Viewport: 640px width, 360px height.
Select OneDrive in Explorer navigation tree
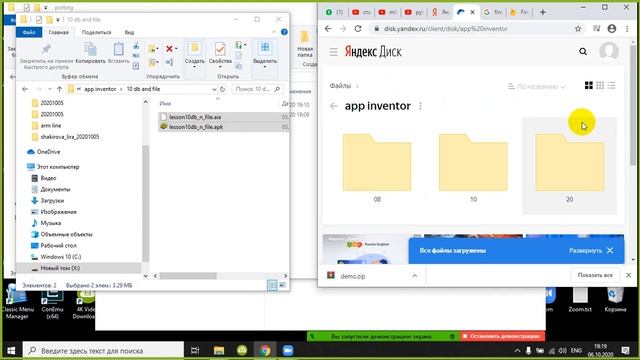[48, 151]
